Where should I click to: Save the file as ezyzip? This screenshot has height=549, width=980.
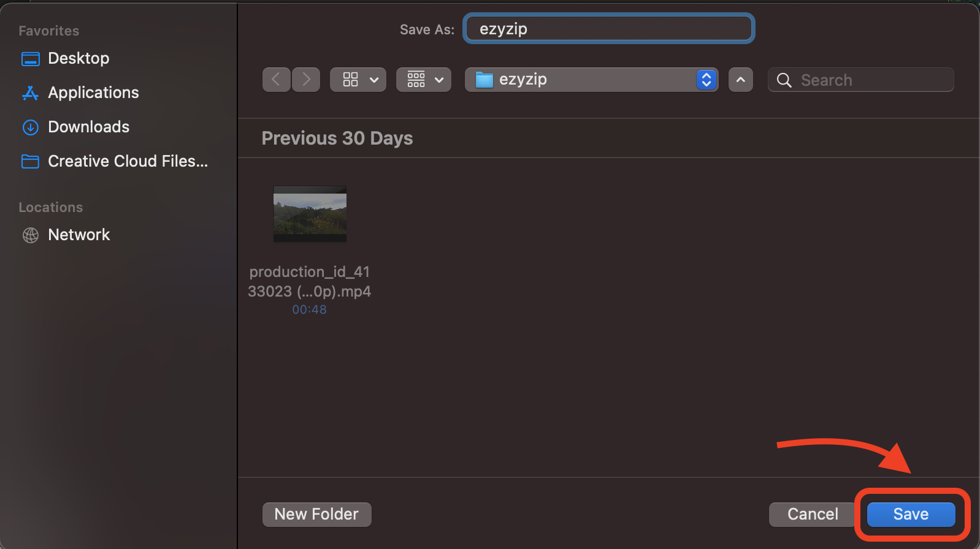[x=910, y=514]
